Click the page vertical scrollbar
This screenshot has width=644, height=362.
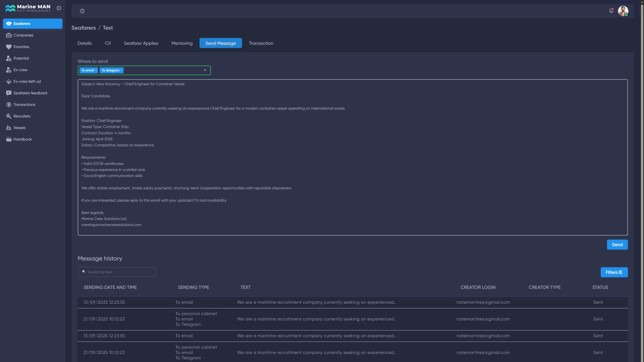click(x=642, y=181)
